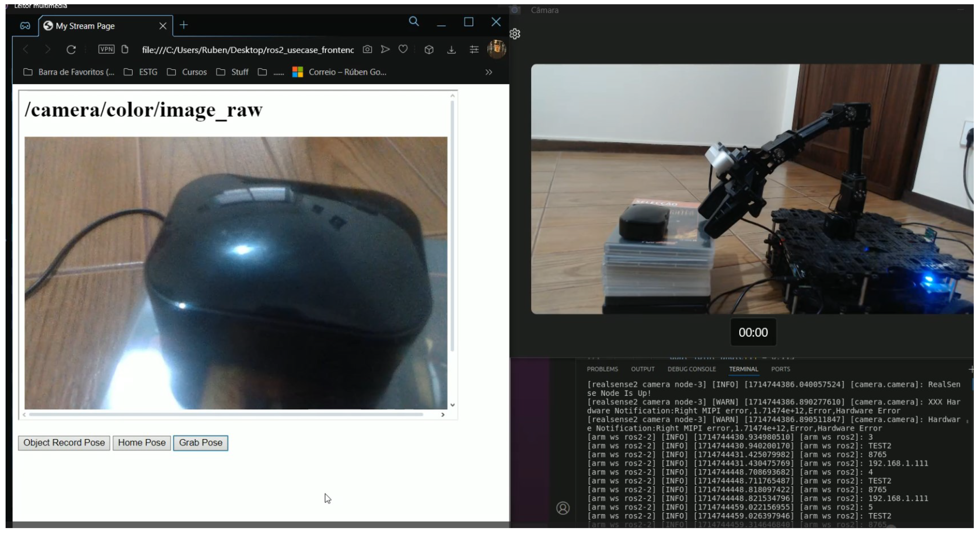This screenshot has width=980, height=534.
Task: Toggle the VPN badge in address bar
Action: [106, 49]
